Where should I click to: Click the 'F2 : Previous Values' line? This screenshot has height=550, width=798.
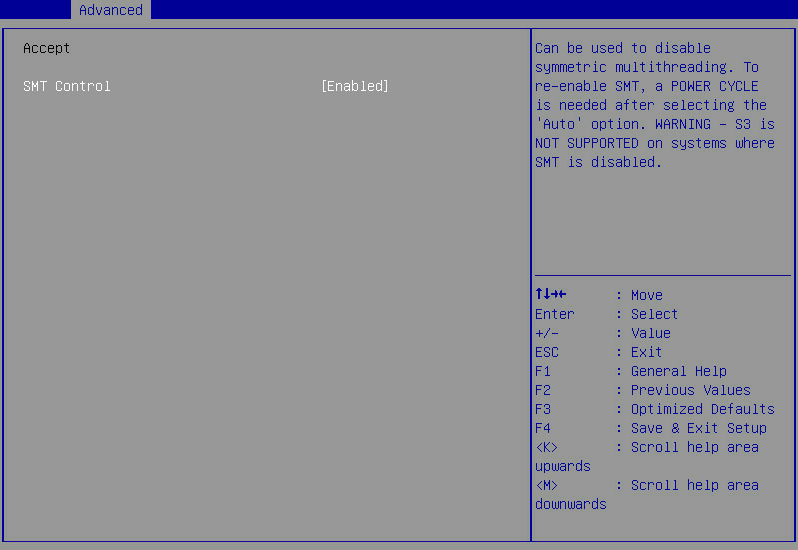(x=643, y=390)
